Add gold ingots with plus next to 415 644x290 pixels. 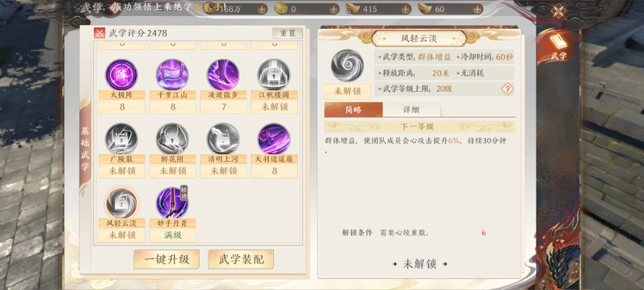406,9
